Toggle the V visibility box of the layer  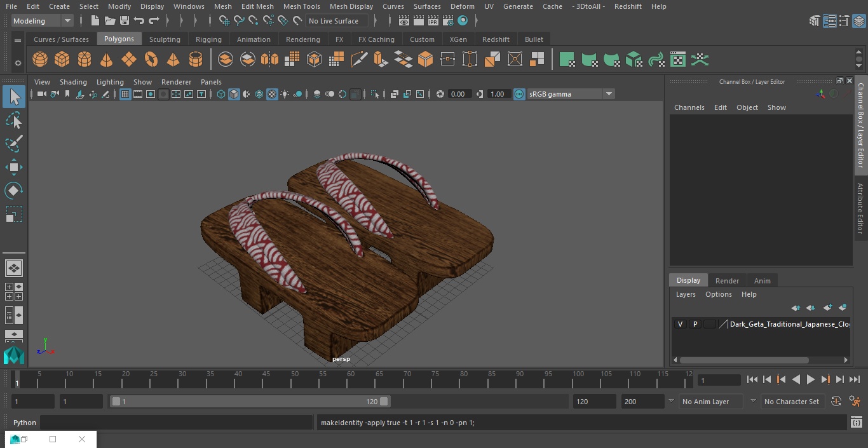(x=680, y=324)
